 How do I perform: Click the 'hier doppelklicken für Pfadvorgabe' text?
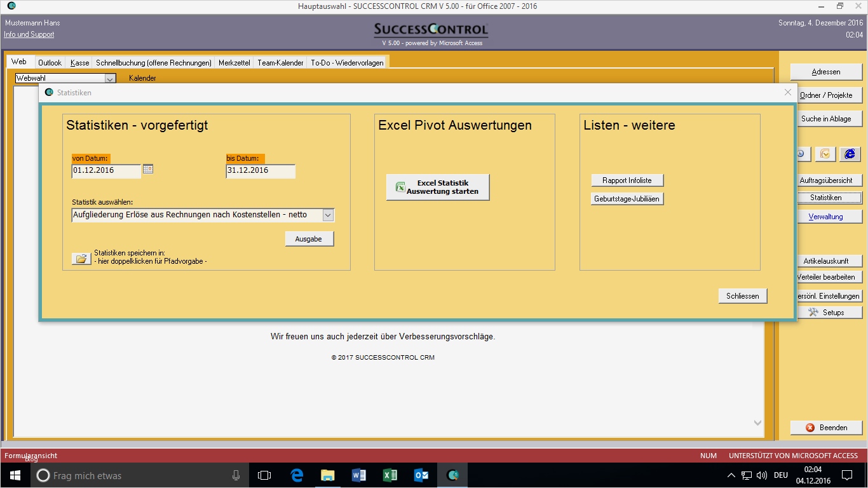[151, 261]
